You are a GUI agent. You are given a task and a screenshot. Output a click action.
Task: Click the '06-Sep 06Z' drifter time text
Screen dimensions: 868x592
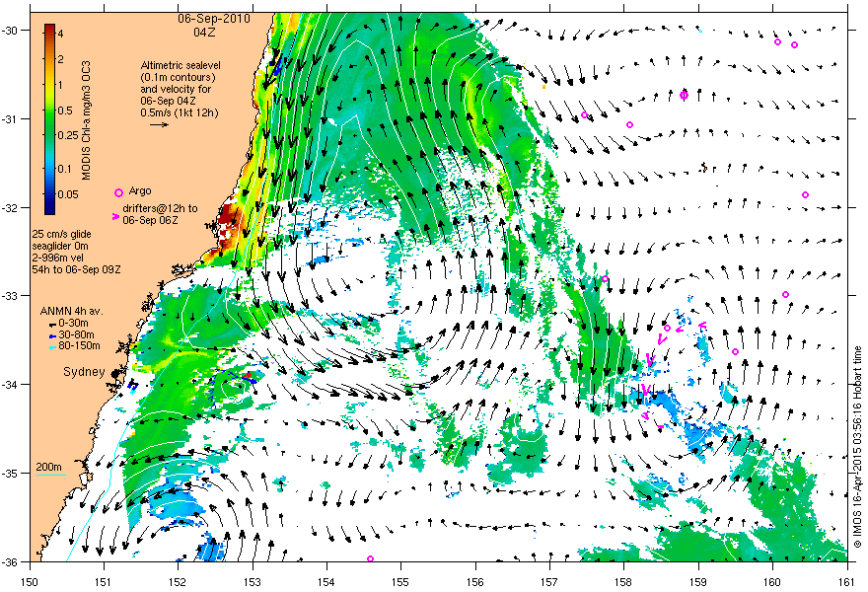pyautogui.click(x=150, y=220)
